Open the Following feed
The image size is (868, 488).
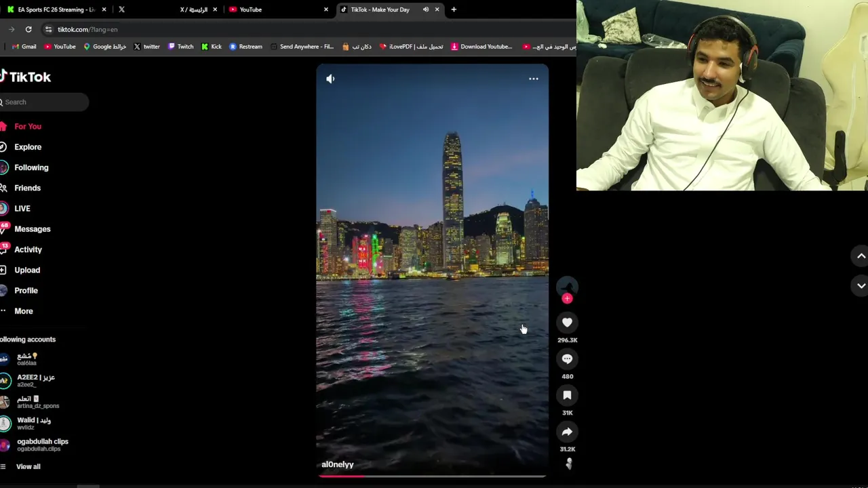pyautogui.click(x=31, y=167)
